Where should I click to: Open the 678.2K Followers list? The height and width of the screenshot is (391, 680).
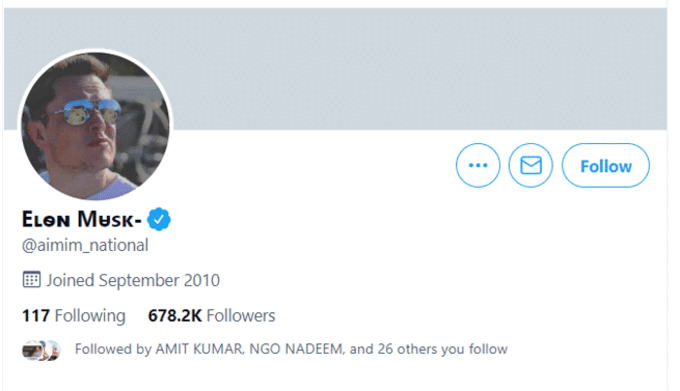pyautogui.click(x=212, y=316)
